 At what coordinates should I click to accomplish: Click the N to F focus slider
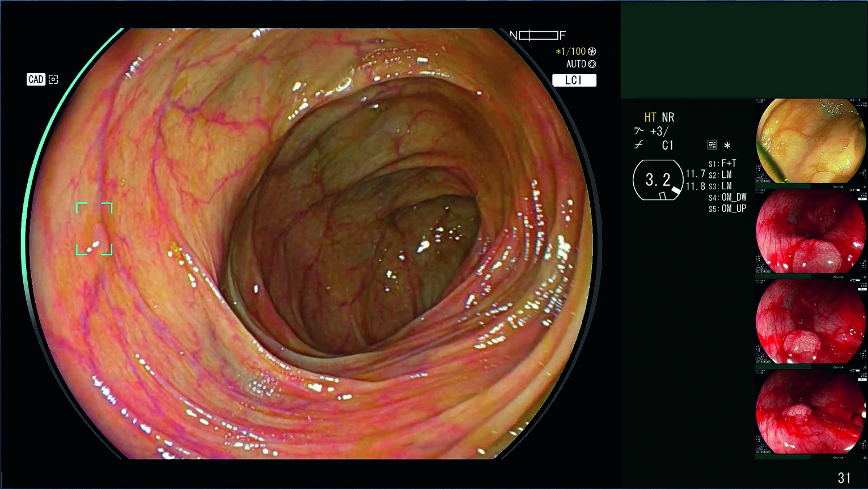[538, 35]
